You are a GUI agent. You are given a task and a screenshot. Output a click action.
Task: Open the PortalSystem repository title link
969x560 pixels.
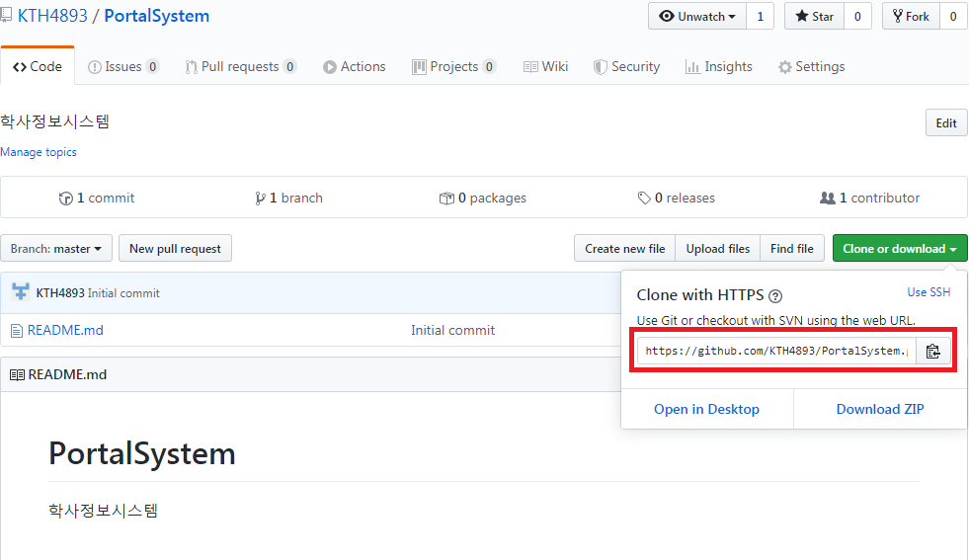pyautogui.click(x=156, y=16)
